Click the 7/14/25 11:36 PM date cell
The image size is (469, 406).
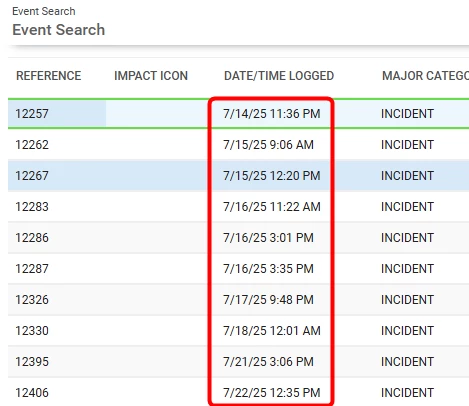tap(272, 114)
